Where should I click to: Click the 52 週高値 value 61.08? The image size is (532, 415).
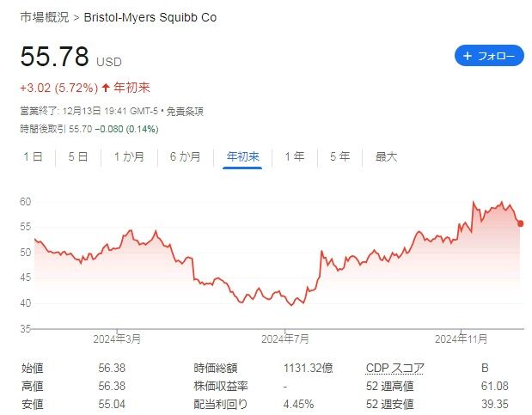click(495, 386)
